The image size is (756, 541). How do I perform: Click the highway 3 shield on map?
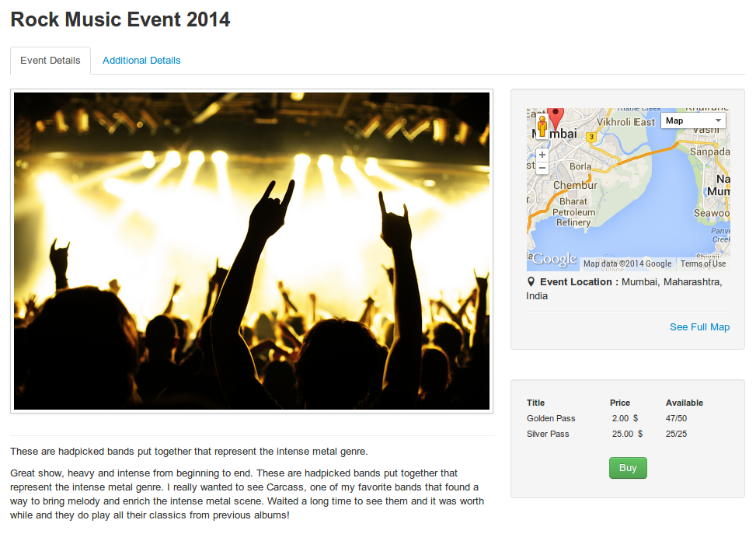tap(591, 137)
